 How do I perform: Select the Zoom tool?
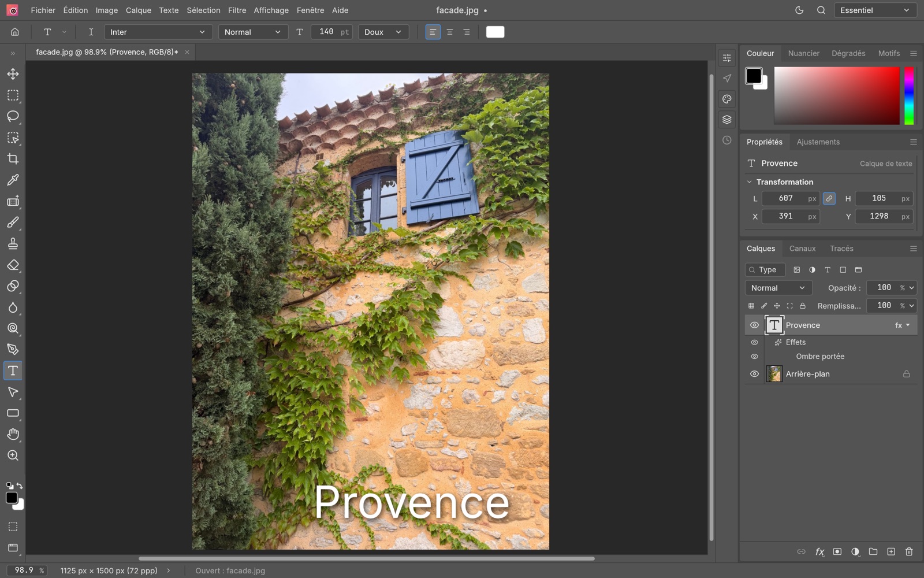(13, 455)
